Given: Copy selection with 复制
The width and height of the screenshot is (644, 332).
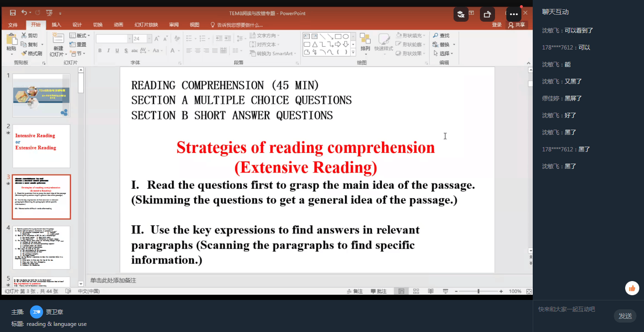Looking at the screenshot, I should [x=29, y=44].
